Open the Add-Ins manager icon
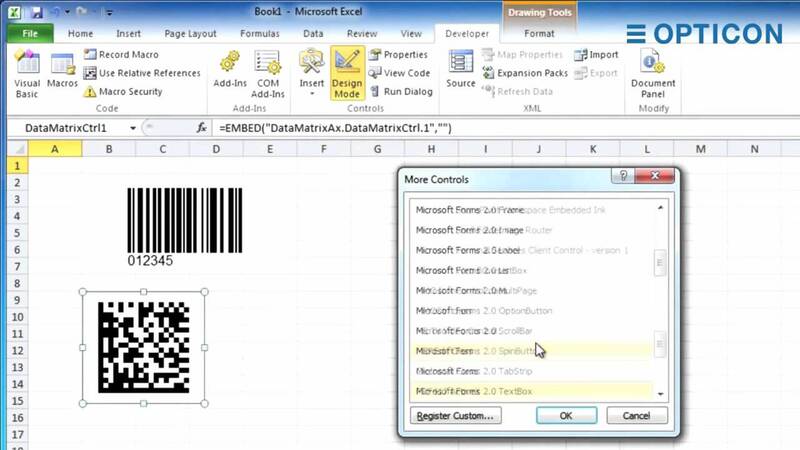800x450 pixels. click(x=230, y=72)
